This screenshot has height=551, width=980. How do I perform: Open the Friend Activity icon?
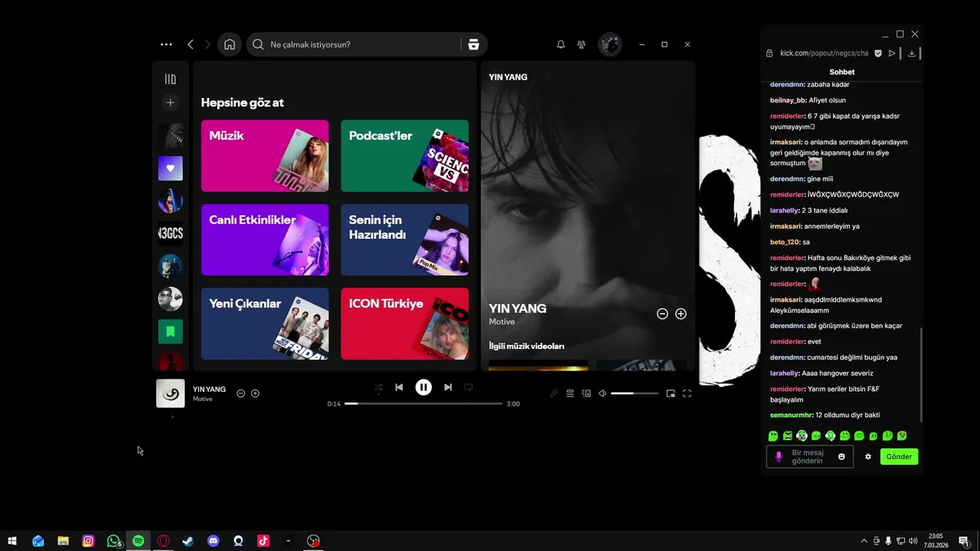coord(581,44)
